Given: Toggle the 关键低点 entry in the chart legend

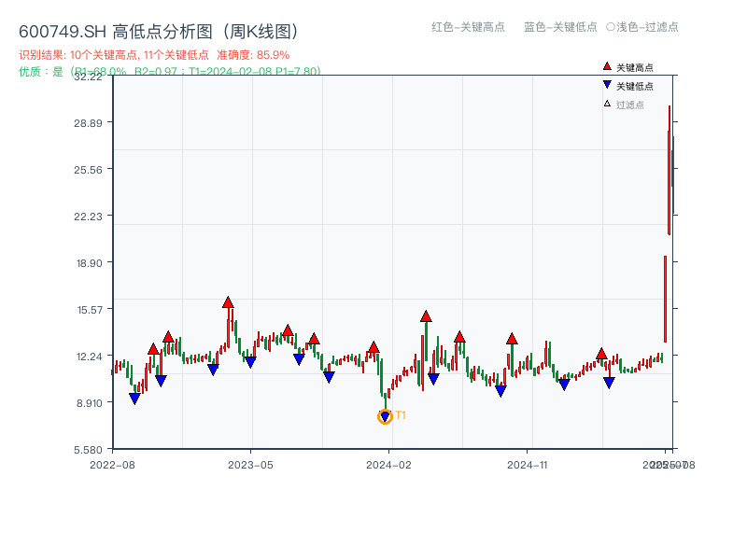Looking at the screenshot, I should [627, 86].
